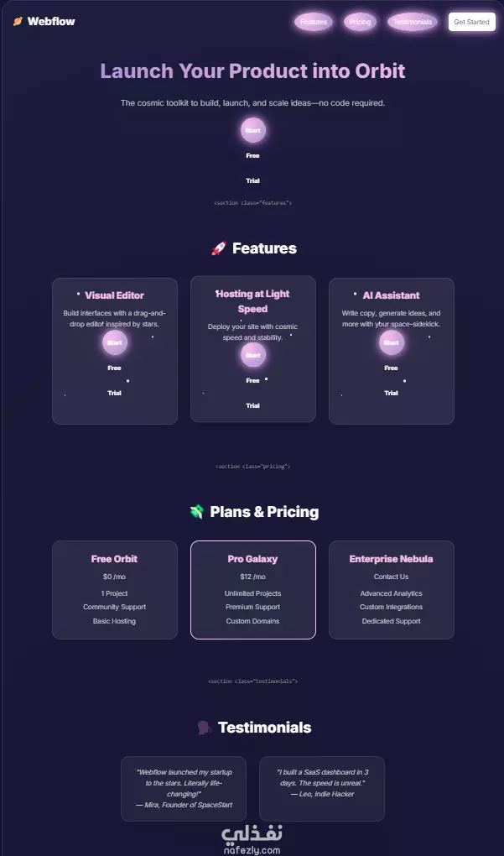Click the rocket icon beside Features heading
The height and width of the screenshot is (856, 504).
coord(218,248)
